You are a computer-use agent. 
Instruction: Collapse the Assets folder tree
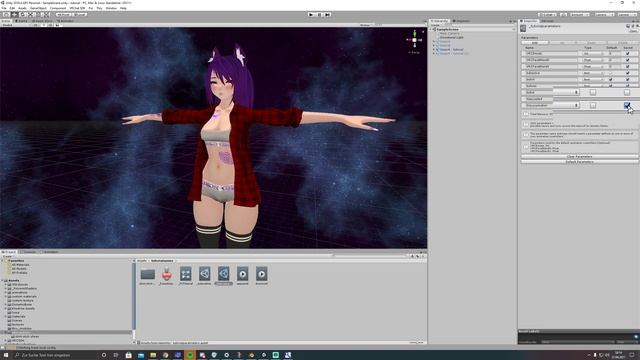tap(3, 280)
